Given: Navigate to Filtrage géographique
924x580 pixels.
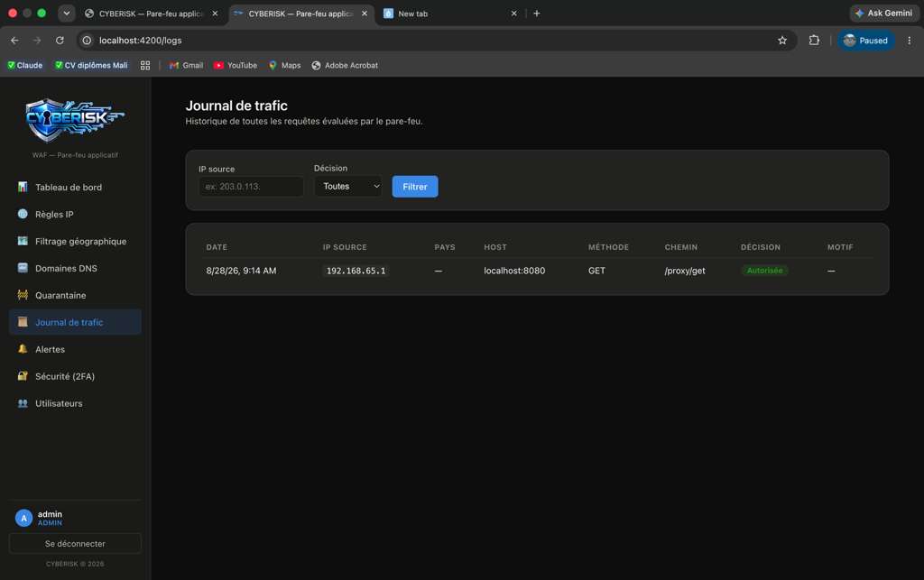Looking at the screenshot, I should coord(75,242).
